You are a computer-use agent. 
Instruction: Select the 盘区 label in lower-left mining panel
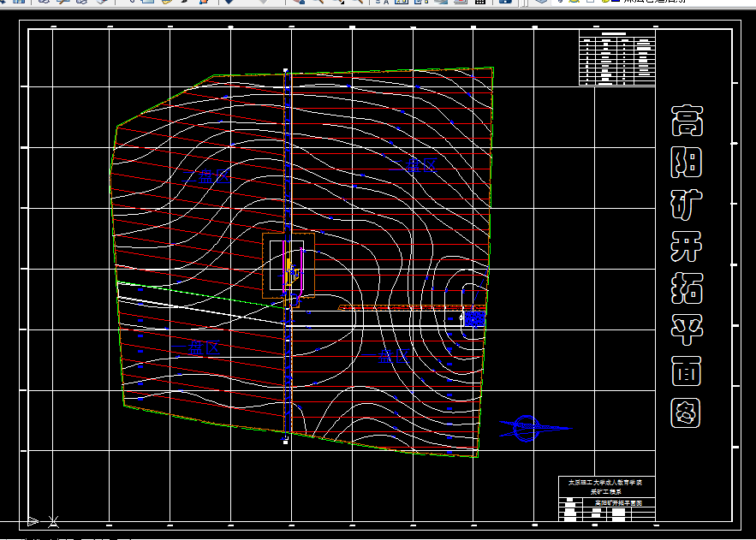(x=196, y=347)
